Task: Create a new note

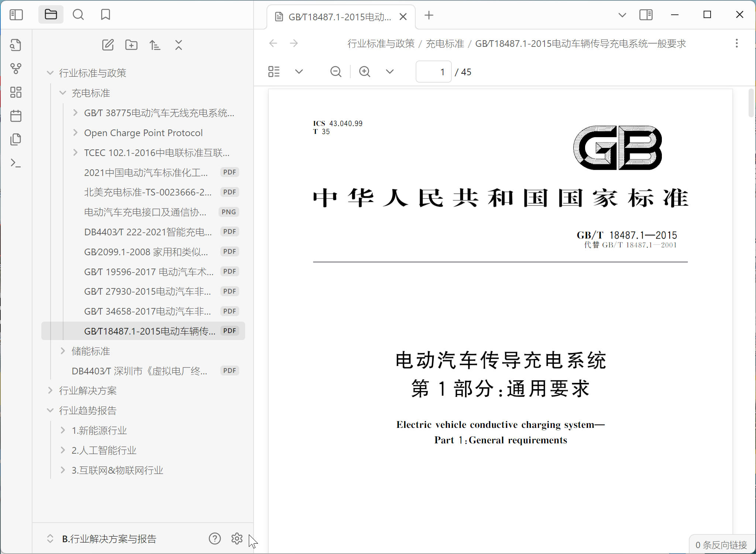Action: (x=108, y=45)
